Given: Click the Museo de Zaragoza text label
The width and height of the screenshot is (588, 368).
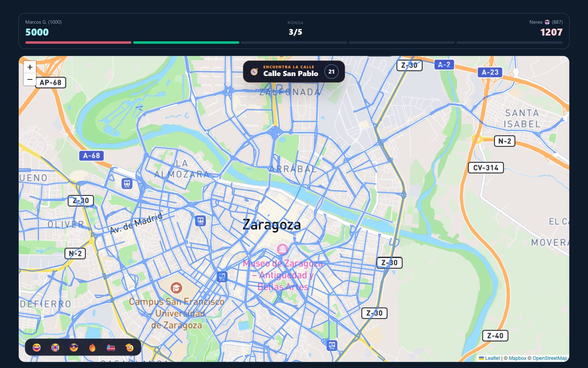Looking at the screenshot, I should (x=283, y=275).
